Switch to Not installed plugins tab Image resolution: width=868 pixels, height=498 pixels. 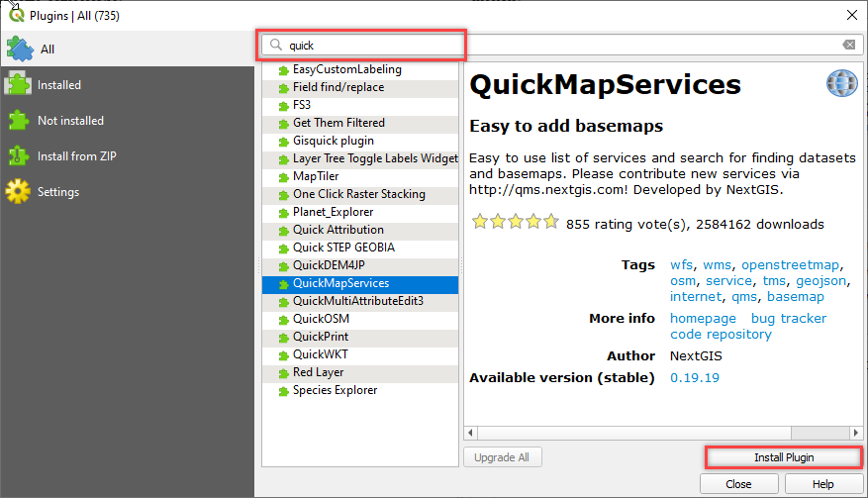pyautogui.click(x=69, y=121)
